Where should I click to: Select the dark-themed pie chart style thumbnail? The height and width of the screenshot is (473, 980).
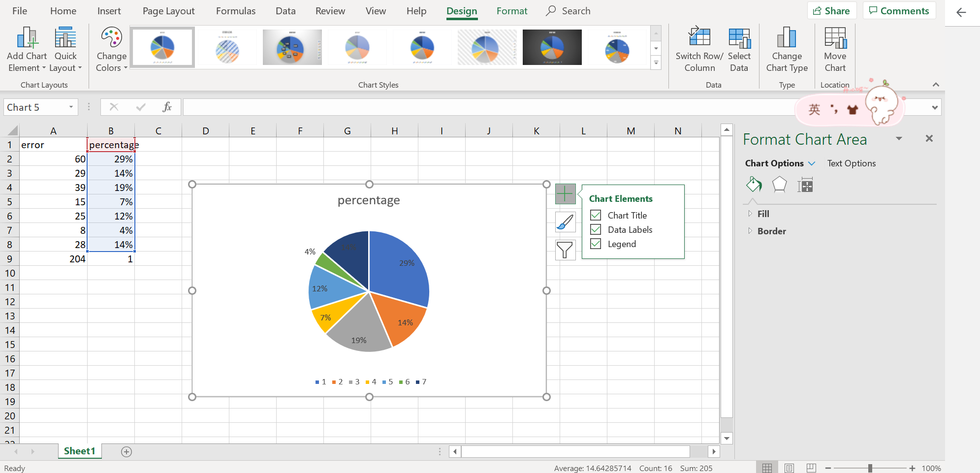point(552,47)
